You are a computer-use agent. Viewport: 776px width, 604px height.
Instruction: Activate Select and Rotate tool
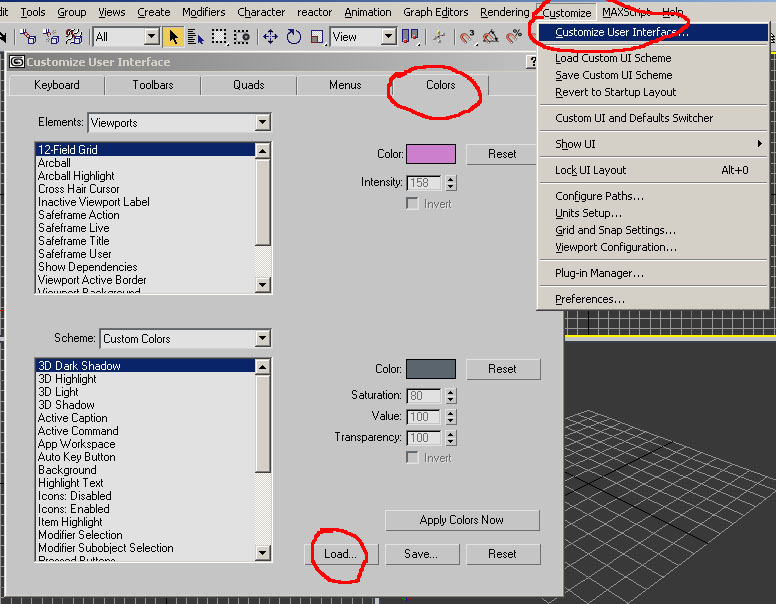(293, 37)
